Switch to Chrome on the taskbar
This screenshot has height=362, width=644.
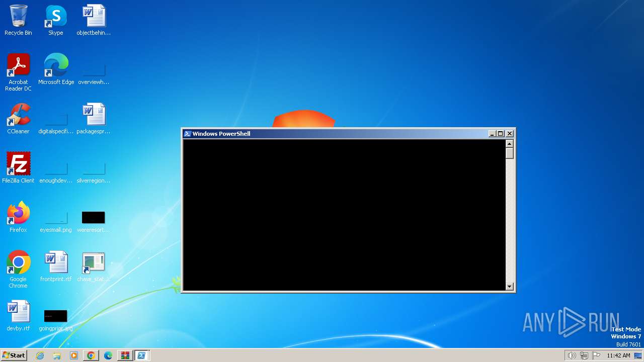91,355
